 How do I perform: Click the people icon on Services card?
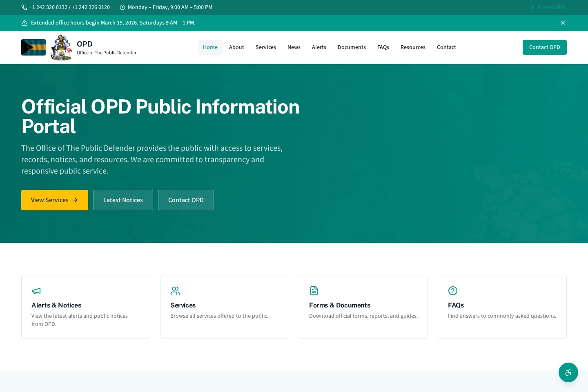175,291
